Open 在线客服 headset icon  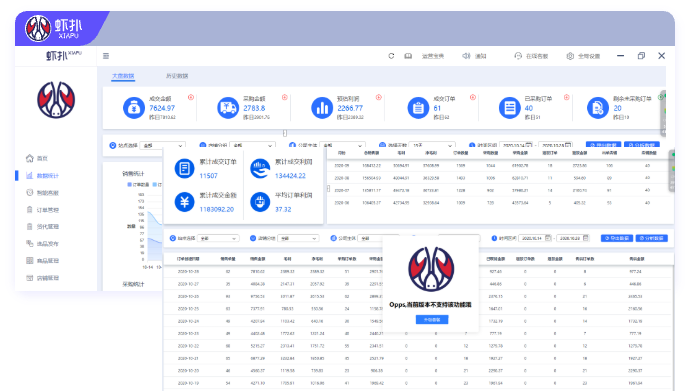[x=518, y=56]
